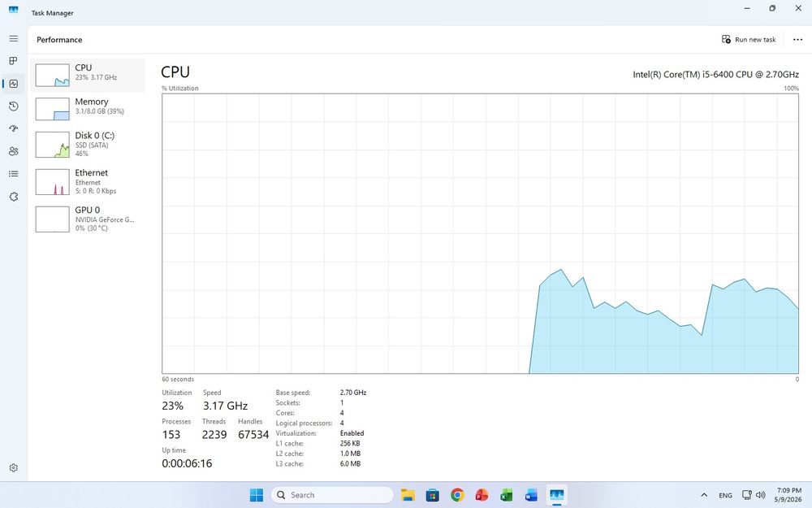The width and height of the screenshot is (812, 508).
Task: Click network icon in system tray
Action: click(746, 495)
